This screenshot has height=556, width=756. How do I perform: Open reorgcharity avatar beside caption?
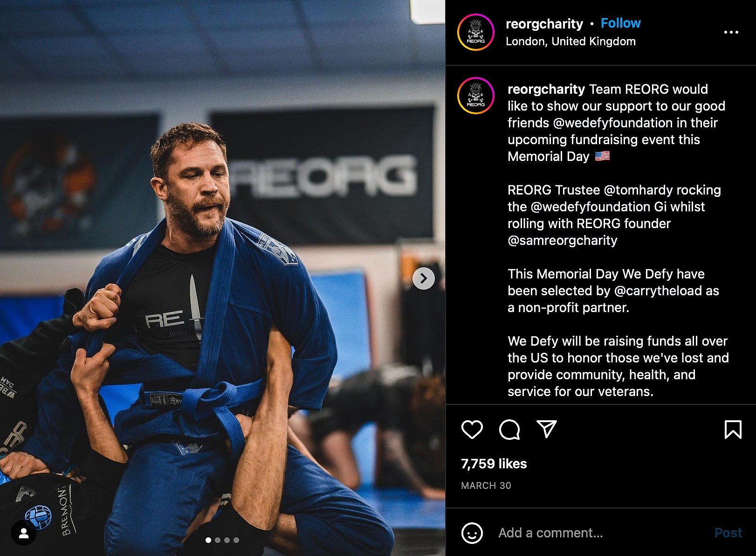coord(475,96)
